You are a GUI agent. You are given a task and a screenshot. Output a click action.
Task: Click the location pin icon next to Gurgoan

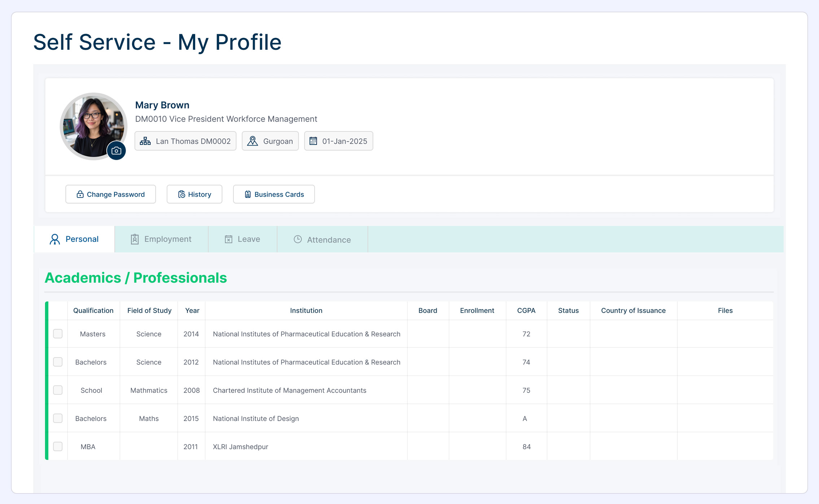tap(253, 141)
